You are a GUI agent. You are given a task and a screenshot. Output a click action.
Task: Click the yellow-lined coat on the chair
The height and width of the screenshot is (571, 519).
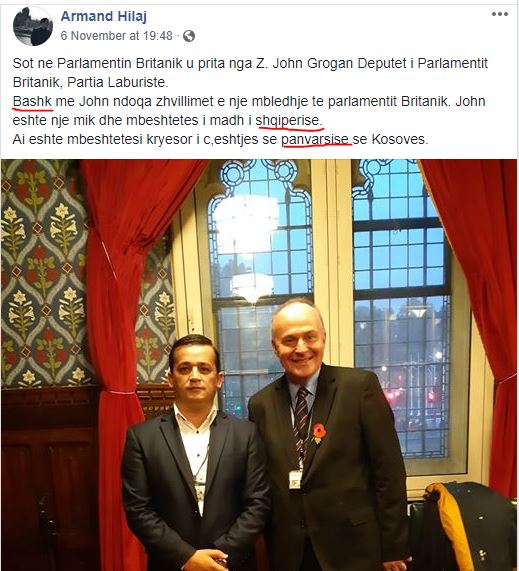pyautogui.click(x=451, y=524)
